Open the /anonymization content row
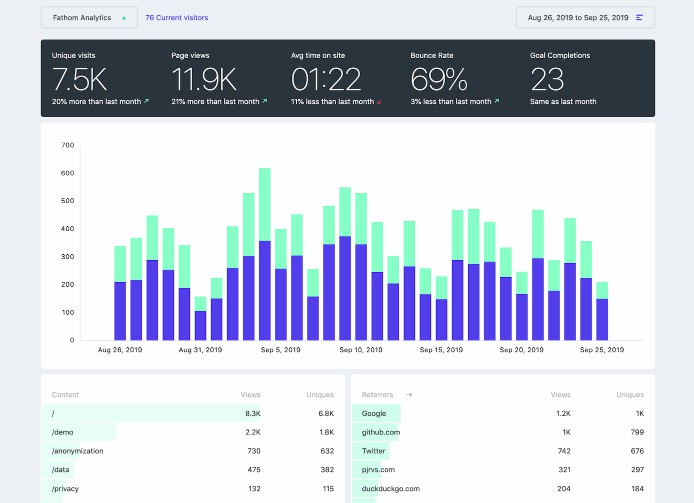Viewport: 694px width, 503px height. coord(78,451)
